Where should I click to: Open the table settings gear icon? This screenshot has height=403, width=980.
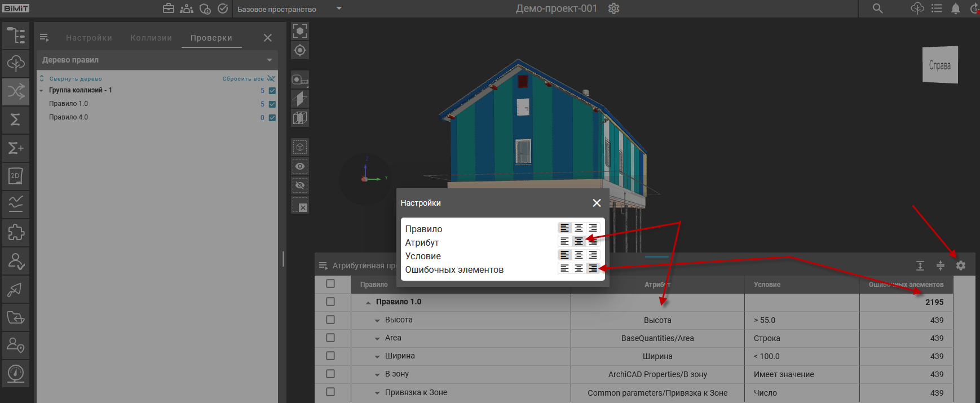pyautogui.click(x=961, y=265)
